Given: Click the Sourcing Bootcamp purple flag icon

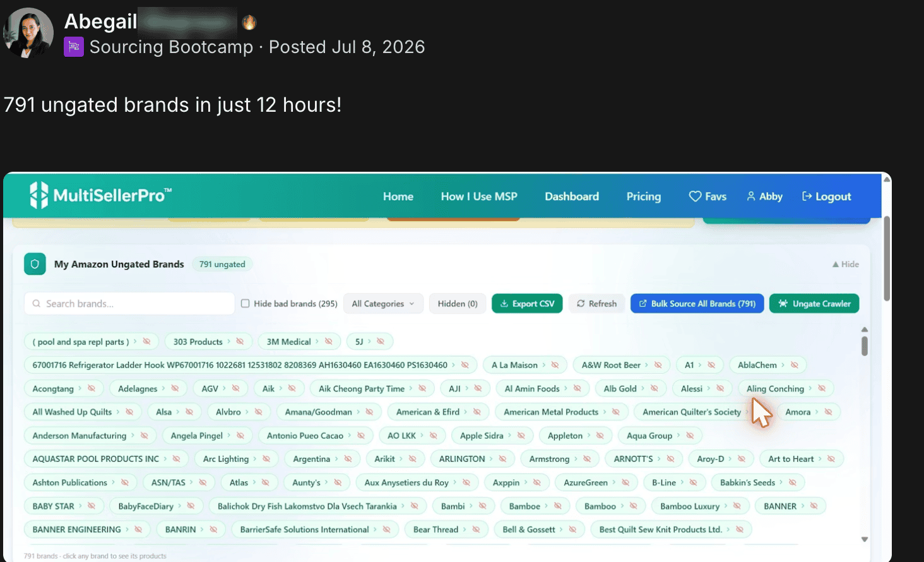Looking at the screenshot, I should 74,47.
